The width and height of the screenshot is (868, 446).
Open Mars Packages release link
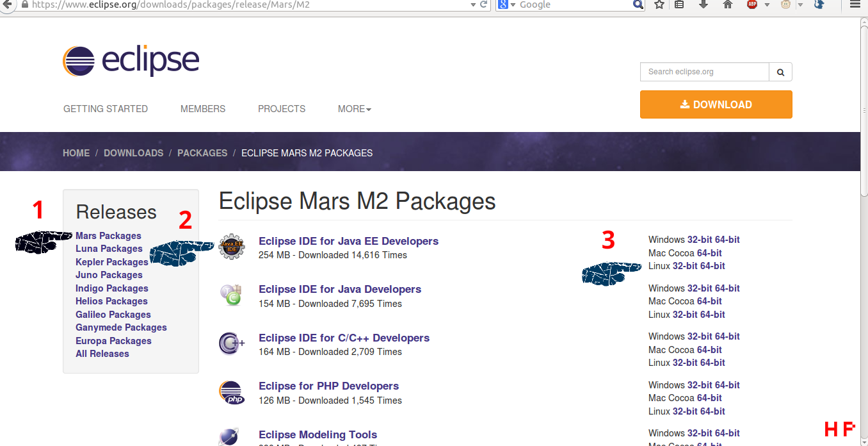(x=108, y=236)
